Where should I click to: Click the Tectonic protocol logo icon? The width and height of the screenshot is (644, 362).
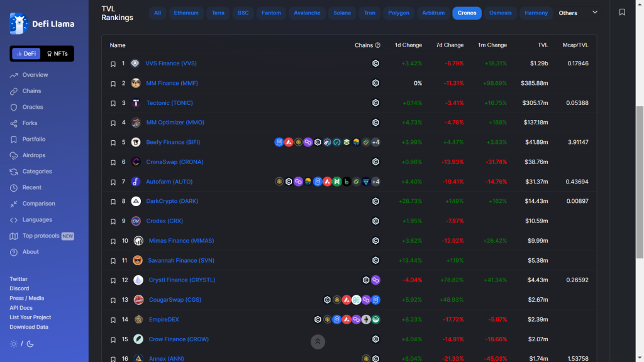(x=136, y=102)
